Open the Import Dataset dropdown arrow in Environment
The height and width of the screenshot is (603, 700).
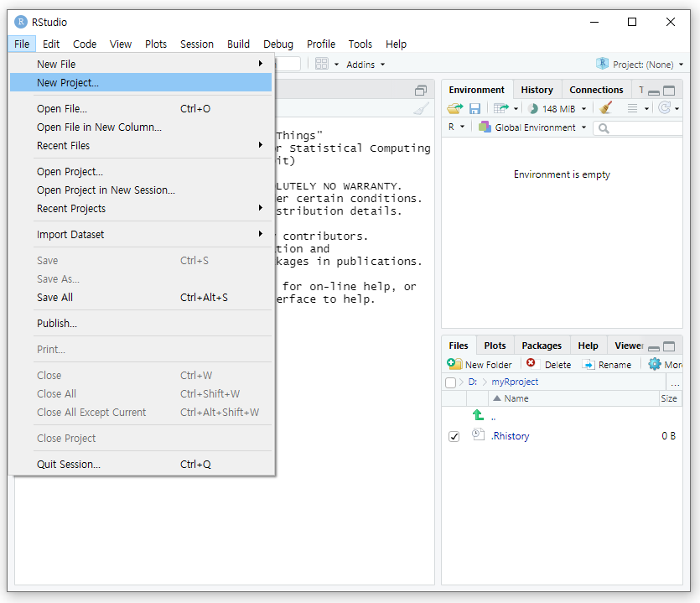pos(516,109)
